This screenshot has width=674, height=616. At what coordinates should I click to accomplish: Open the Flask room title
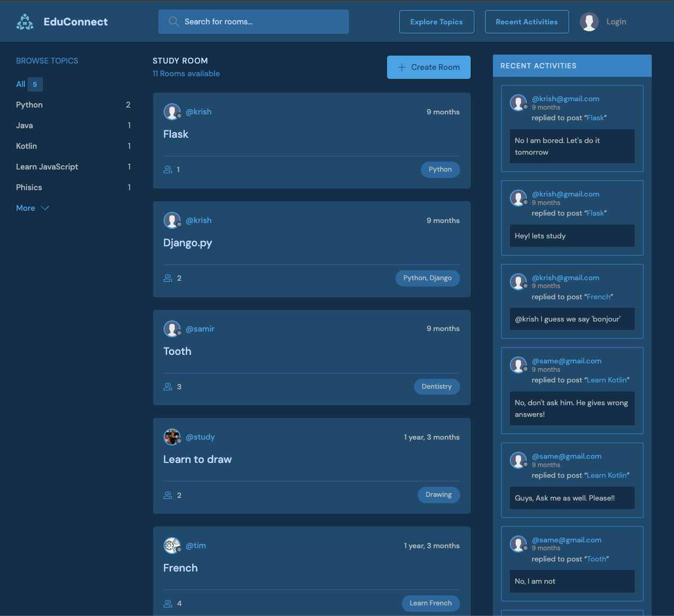(x=176, y=135)
